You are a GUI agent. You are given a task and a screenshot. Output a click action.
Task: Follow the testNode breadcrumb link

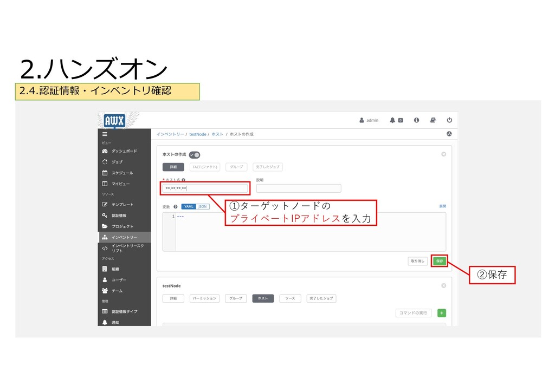click(x=198, y=134)
